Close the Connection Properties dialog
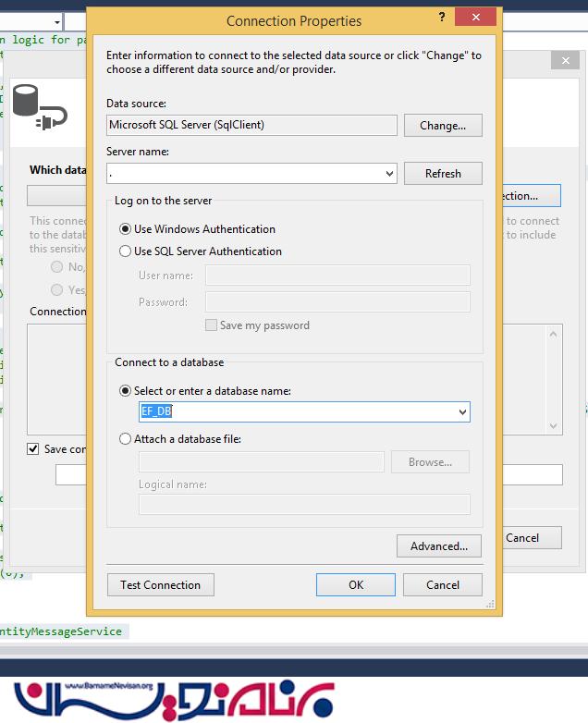The image size is (588, 723). [475, 18]
